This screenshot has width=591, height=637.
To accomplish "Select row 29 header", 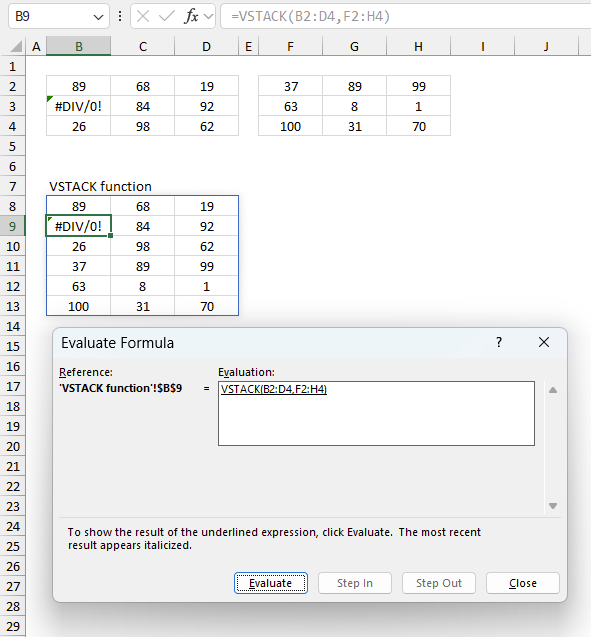I will 13,626.
